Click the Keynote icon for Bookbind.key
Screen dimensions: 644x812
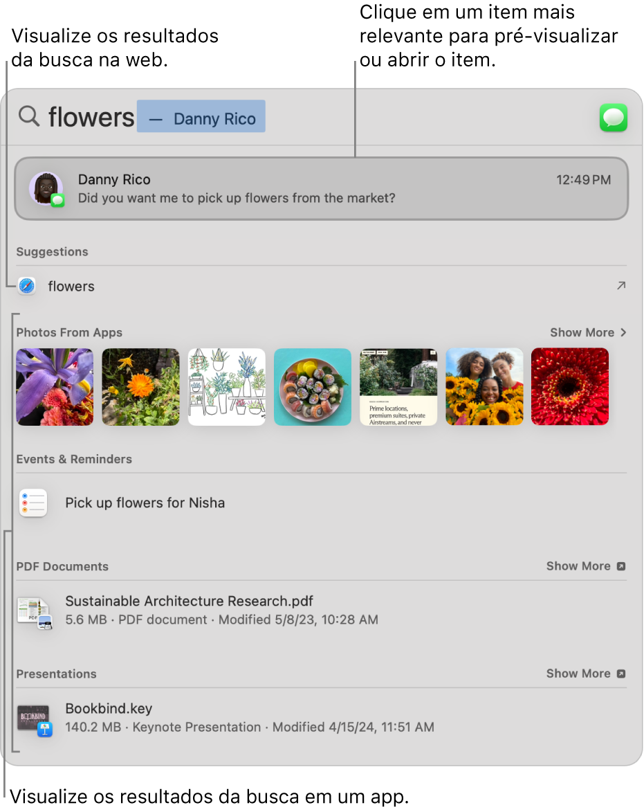point(35,721)
